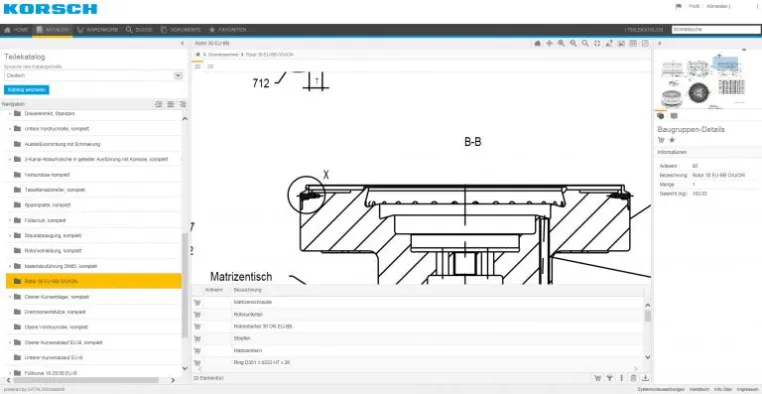Click the blue Katalog wechseln button
The image size is (762, 394).
[x=27, y=90]
